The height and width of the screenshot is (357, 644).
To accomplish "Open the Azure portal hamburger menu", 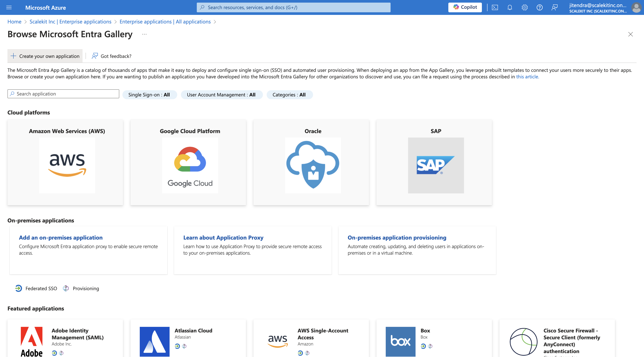I will click(9, 7).
